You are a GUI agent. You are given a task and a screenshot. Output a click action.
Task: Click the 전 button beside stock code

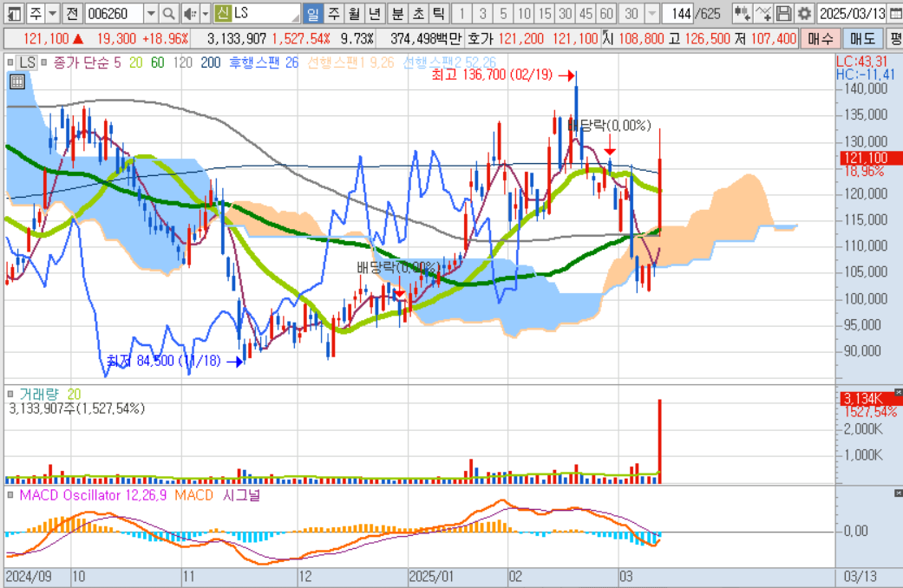tap(72, 13)
